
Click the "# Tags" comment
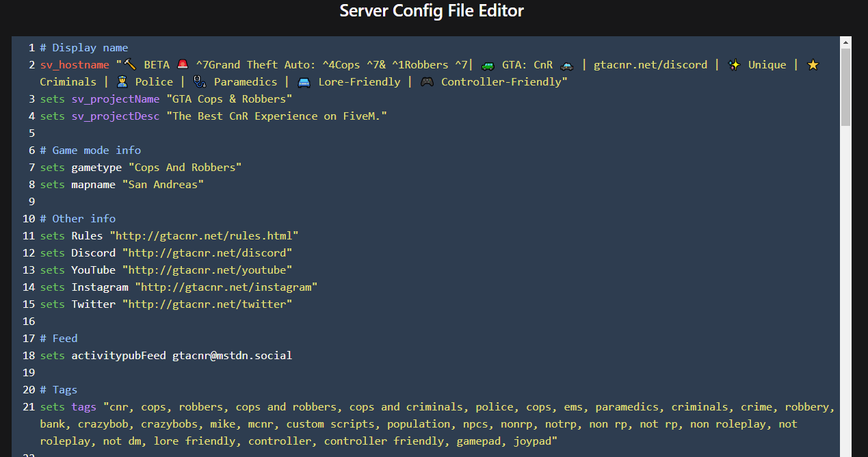click(x=59, y=390)
